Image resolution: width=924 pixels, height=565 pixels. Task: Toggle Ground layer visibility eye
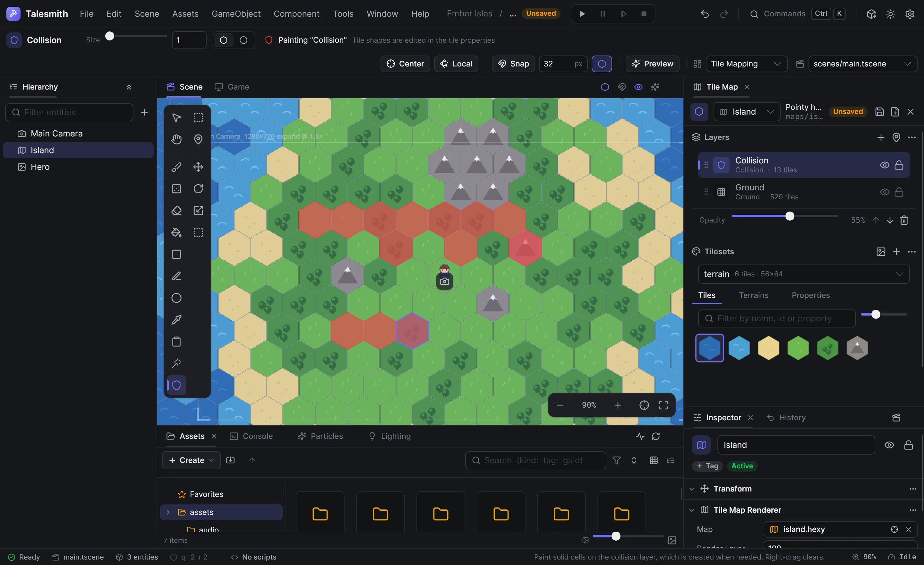point(884,192)
